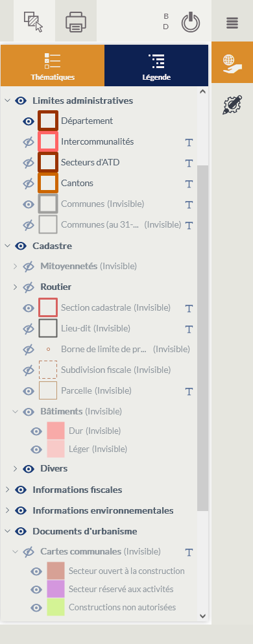Screen dimensions: 253x644
Task: Toggle visibility of Informations fiscales
Action: click(x=21, y=490)
